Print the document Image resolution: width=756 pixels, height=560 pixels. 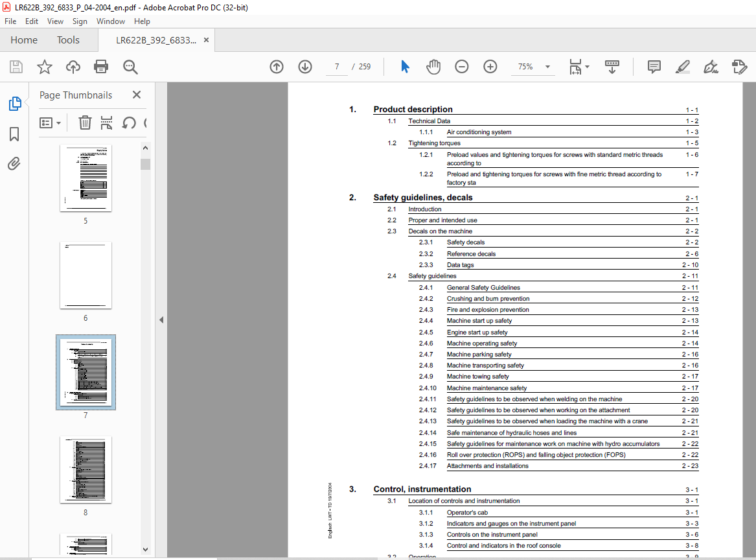[101, 67]
